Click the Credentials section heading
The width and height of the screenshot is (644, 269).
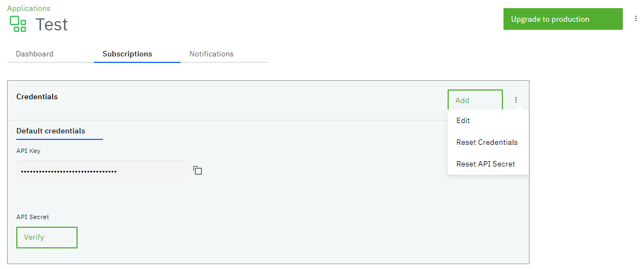[x=37, y=97]
